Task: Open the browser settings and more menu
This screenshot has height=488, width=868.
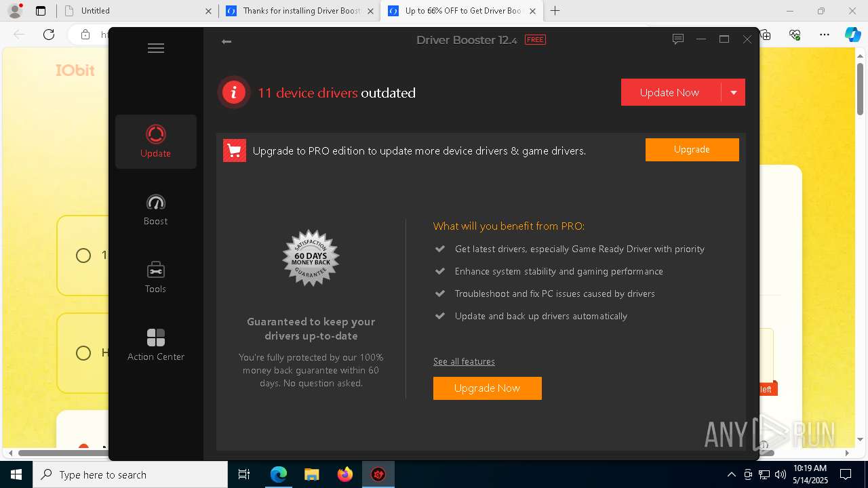Action: point(824,35)
